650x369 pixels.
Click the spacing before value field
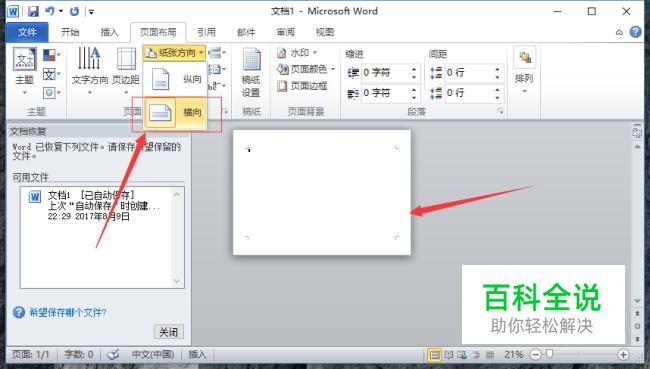pyautogui.click(x=468, y=73)
